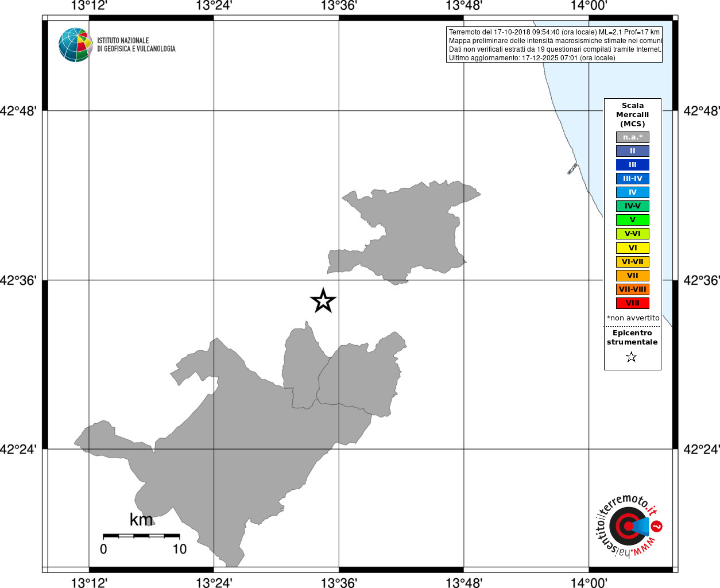Image resolution: width=720 pixels, height=588 pixels.
Task: Click the top 13°12' longitude label
Action: point(89,6)
